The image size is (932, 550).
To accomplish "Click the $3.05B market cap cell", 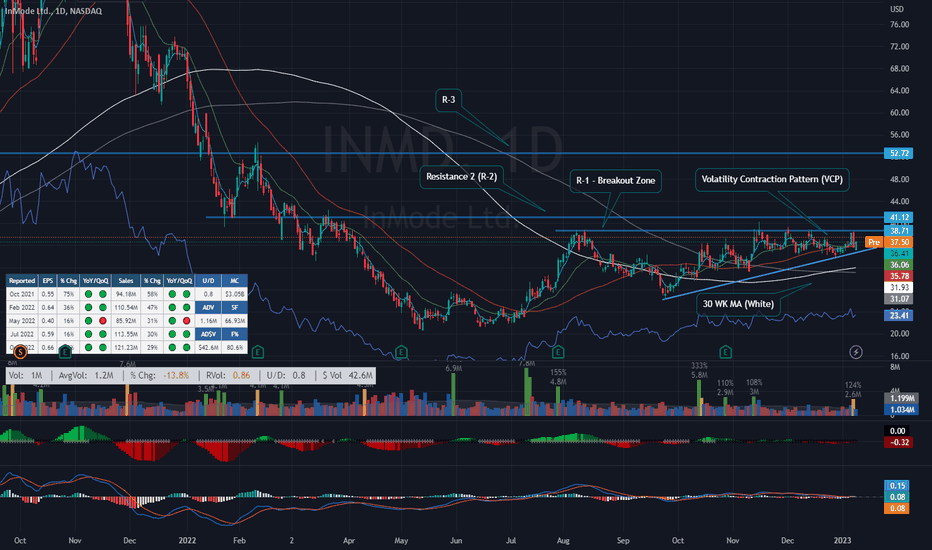I will [234, 294].
